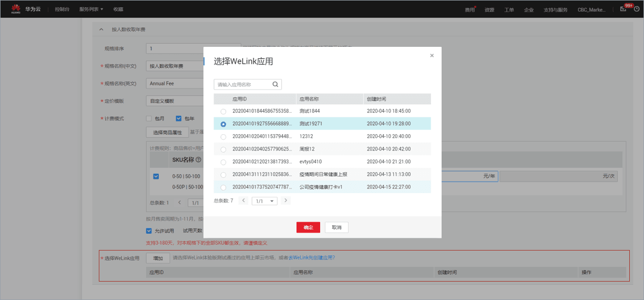Click the 请输入应用名称 search field
644x300 pixels.
(243, 84)
